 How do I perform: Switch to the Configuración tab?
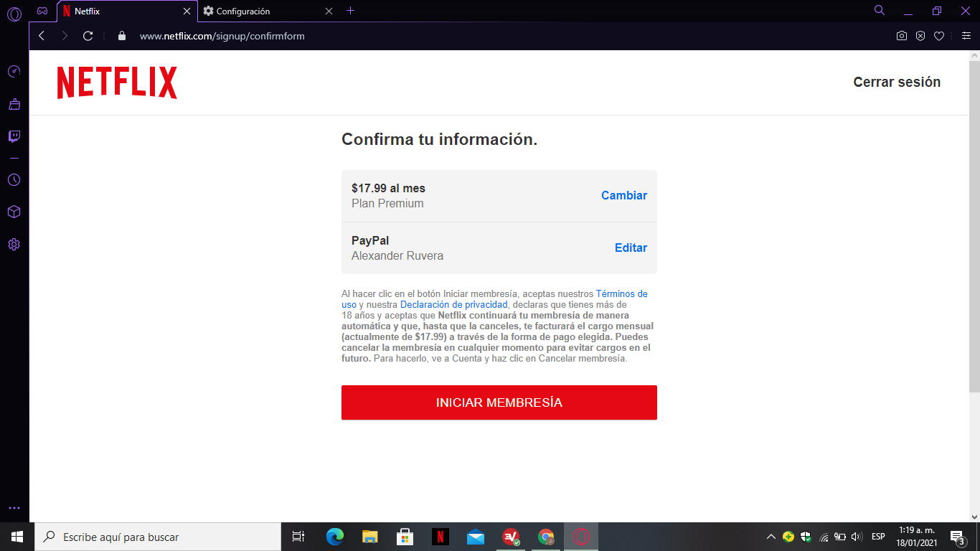(x=268, y=11)
